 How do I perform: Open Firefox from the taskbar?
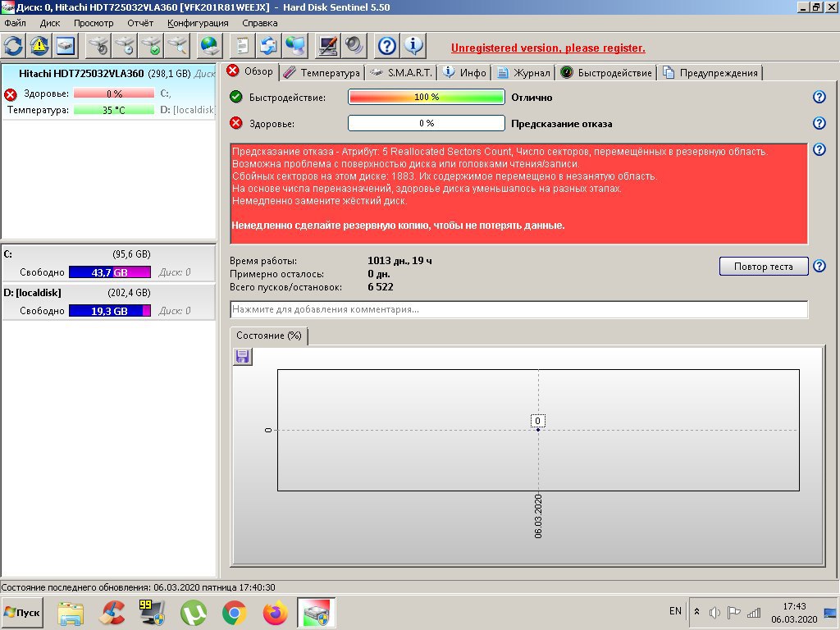276,612
